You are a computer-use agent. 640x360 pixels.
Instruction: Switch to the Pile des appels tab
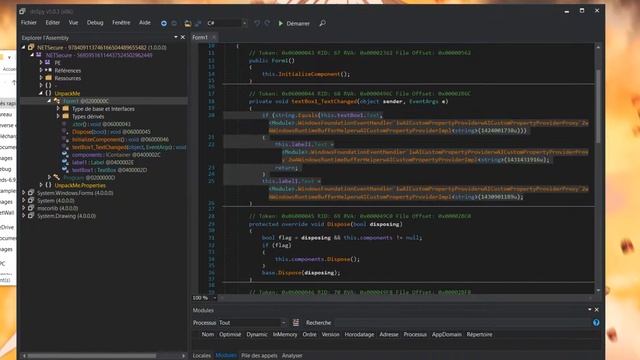tap(259, 356)
